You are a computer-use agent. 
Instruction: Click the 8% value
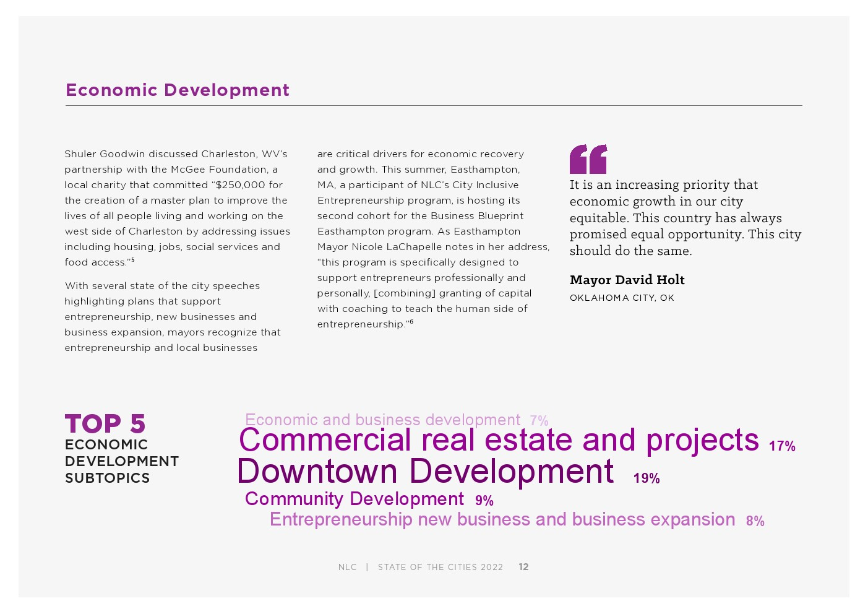pyautogui.click(x=755, y=521)
